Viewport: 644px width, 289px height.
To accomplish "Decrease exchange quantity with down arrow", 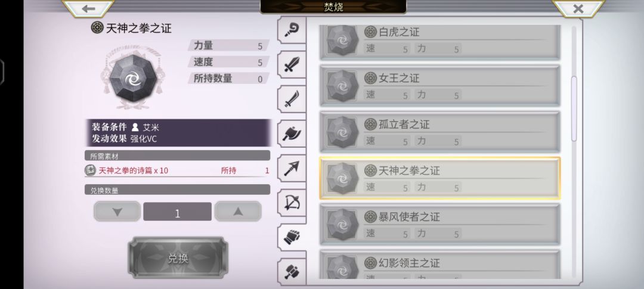I will [117, 212].
